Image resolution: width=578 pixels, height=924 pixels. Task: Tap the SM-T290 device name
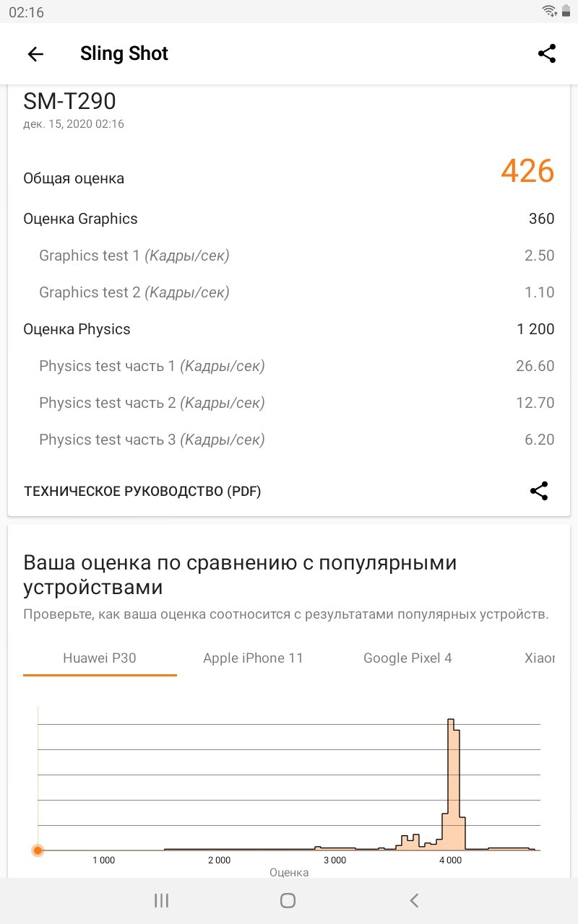coord(69,101)
